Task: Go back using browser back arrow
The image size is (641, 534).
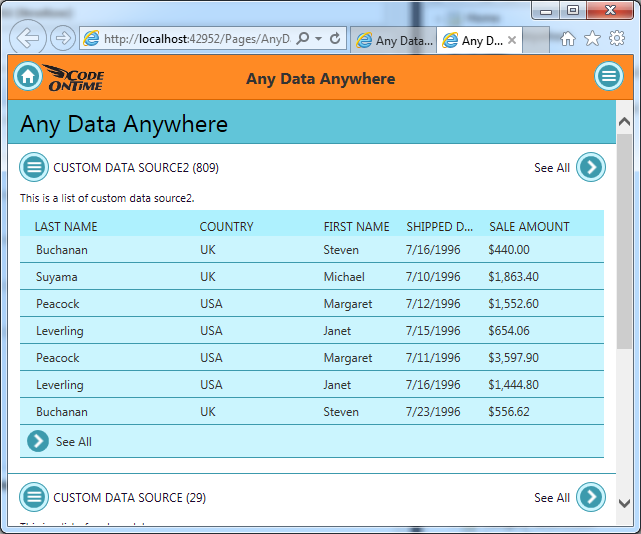Action: coord(27,38)
